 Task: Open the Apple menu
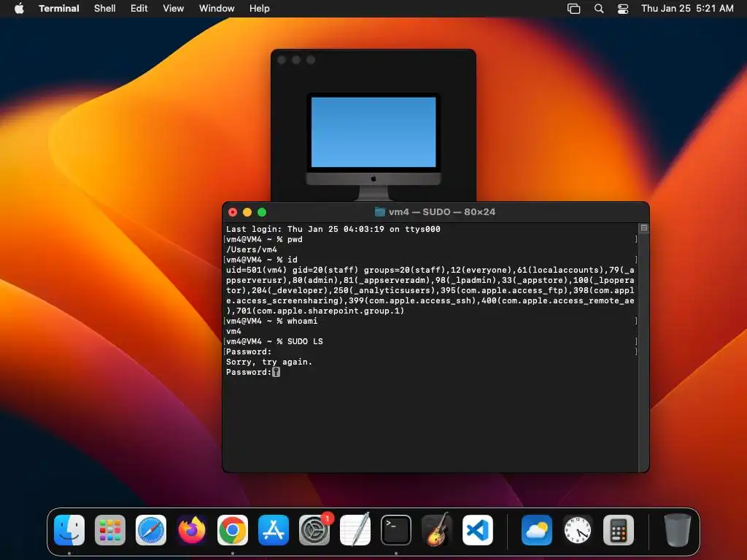pos(19,8)
